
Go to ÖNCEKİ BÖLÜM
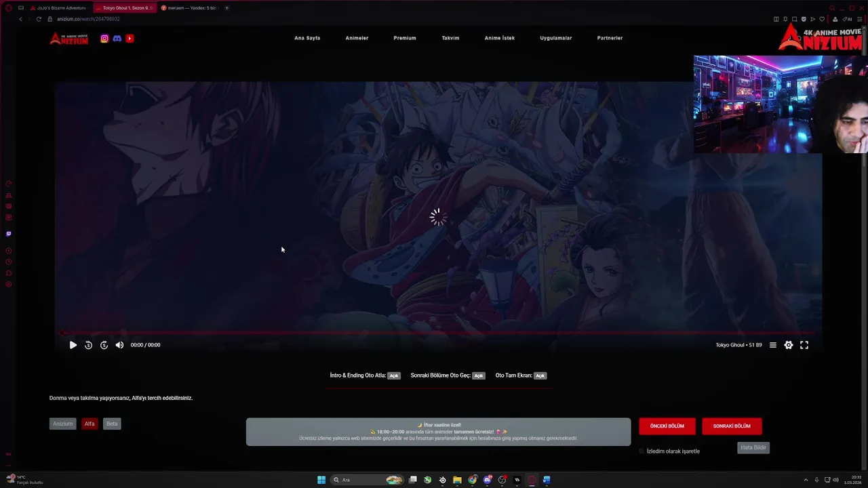pos(667,426)
